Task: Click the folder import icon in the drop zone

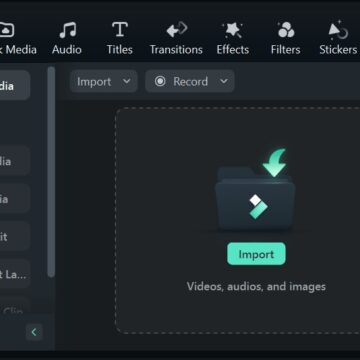Action: click(255, 190)
